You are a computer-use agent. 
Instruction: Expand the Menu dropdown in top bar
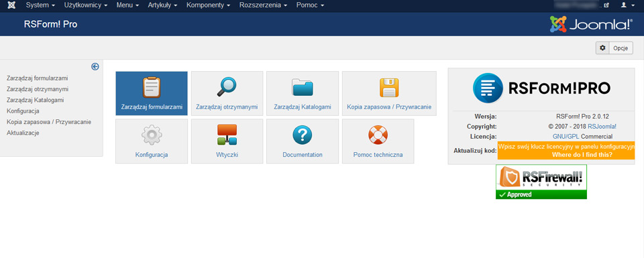(x=127, y=5)
